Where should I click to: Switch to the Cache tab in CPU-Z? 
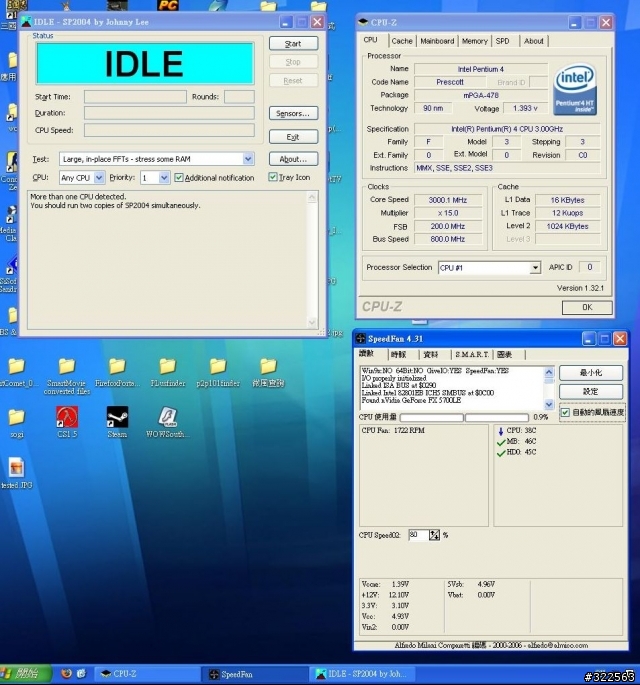coord(402,41)
